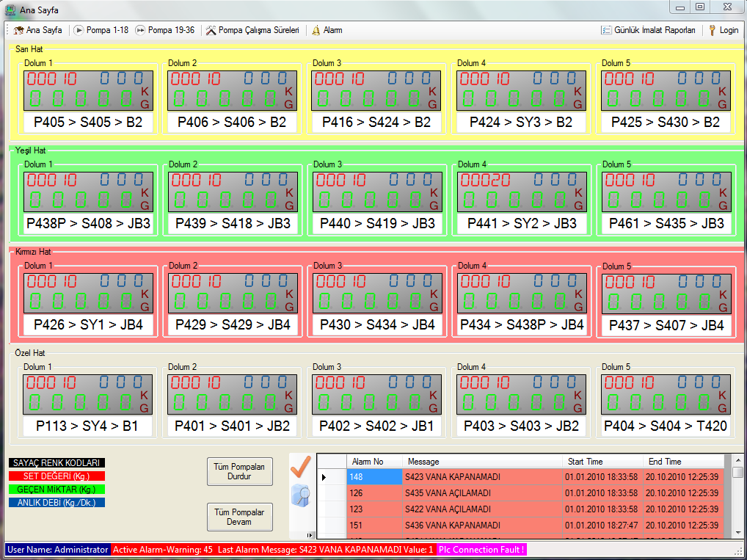Viewport: 747px width, 560px height.
Task: Click pump label P425 > S430 > B2
Action: (x=666, y=123)
